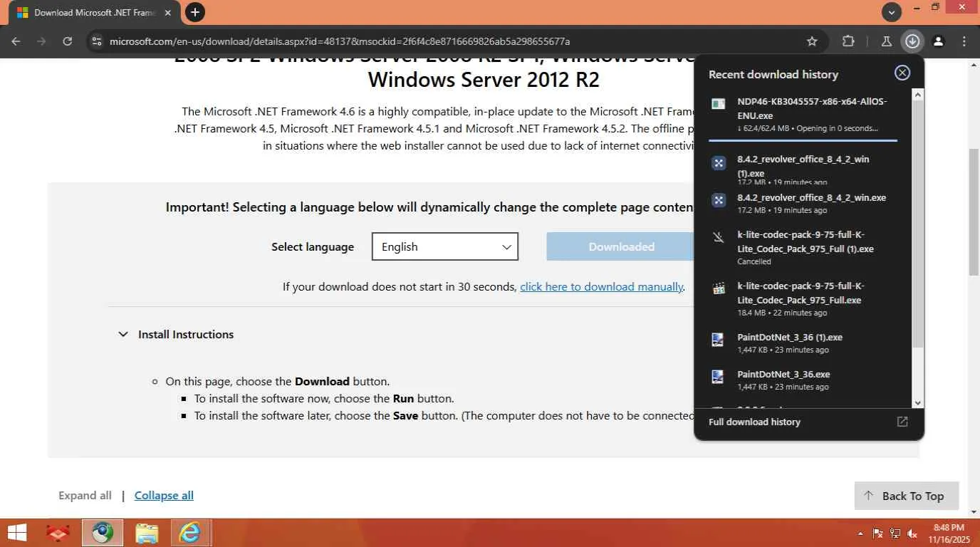
Task: Show hidden system tray icons
Action: point(860,533)
